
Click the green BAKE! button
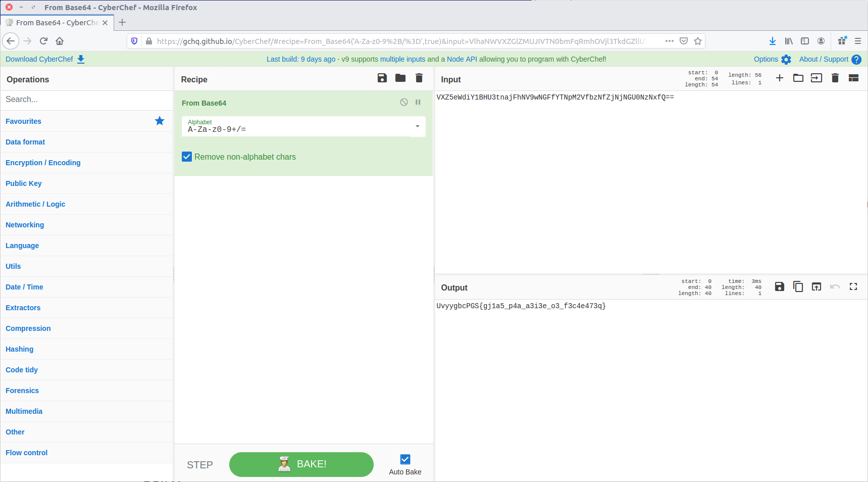click(301, 464)
